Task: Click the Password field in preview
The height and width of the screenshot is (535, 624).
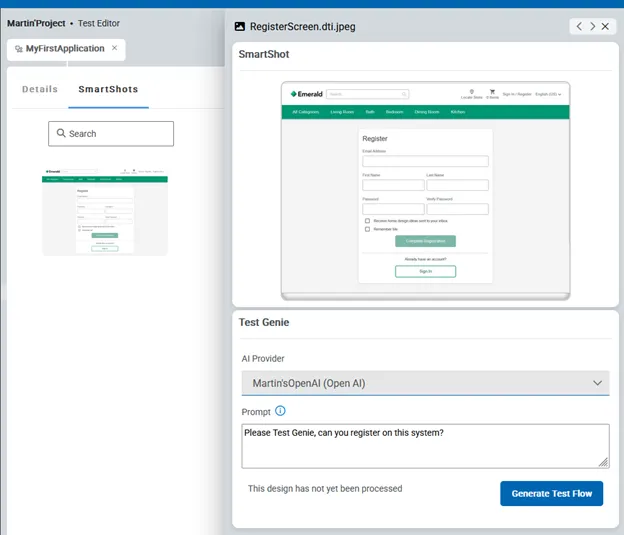Action: (x=393, y=209)
